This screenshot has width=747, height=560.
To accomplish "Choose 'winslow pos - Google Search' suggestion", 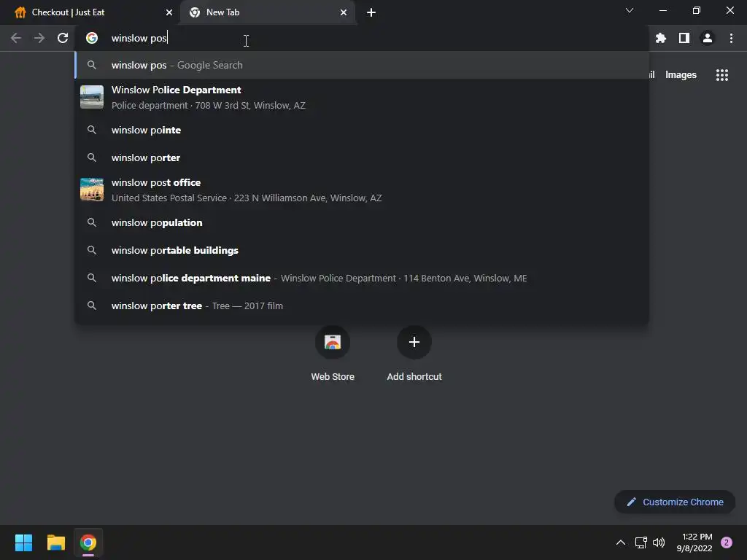I will (x=362, y=65).
